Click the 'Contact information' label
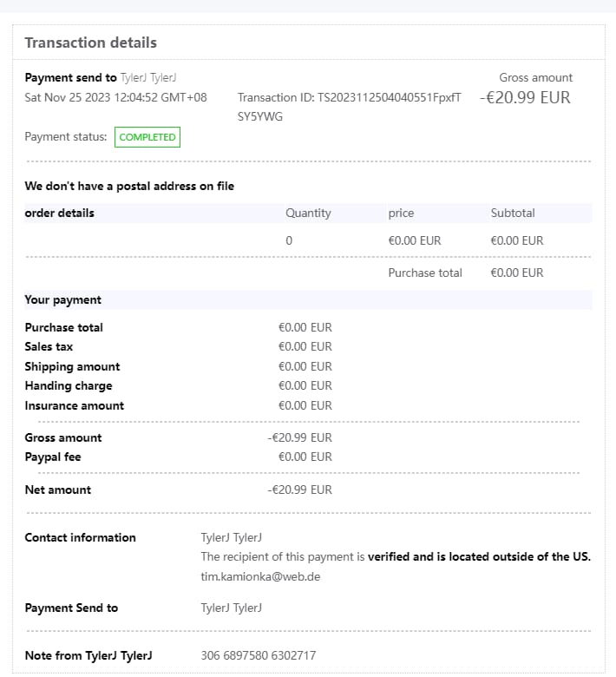 tap(80, 537)
